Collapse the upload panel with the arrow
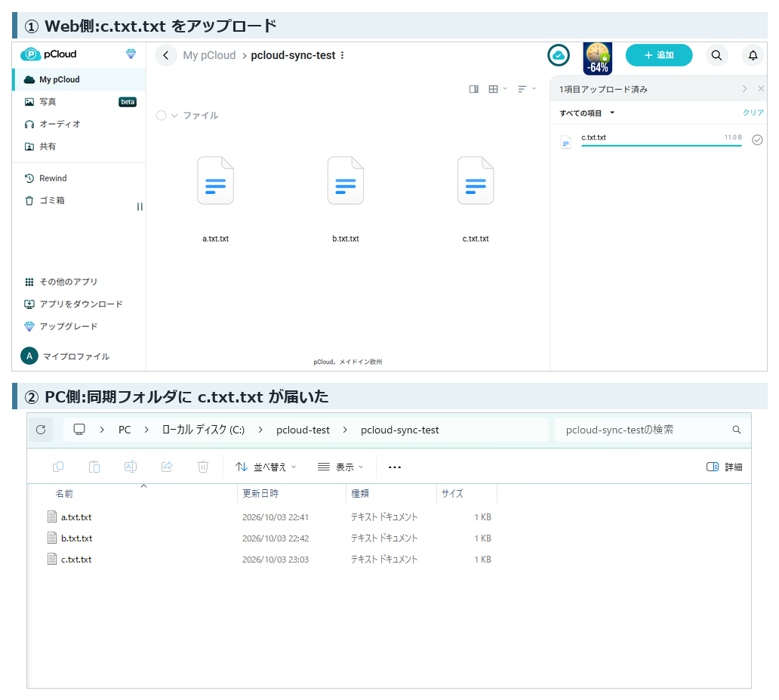 click(x=744, y=88)
